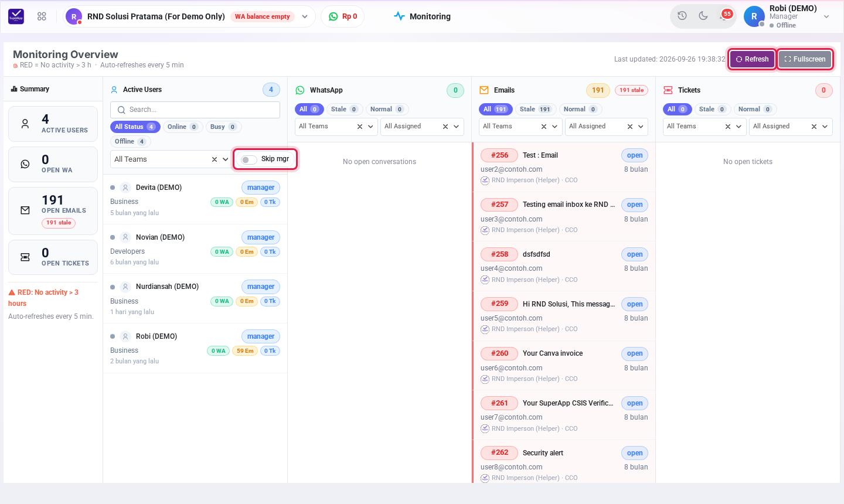The width and height of the screenshot is (844, 504).
Task: Expand the Robi (DEMO) profile menu chevron
Action: pos(826,16)
